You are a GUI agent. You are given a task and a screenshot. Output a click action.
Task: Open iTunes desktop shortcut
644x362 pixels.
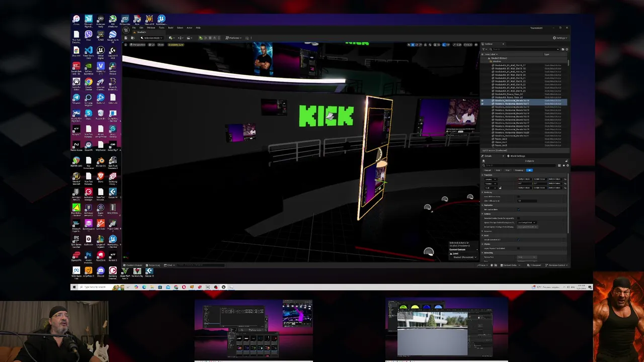coord(76,20)
